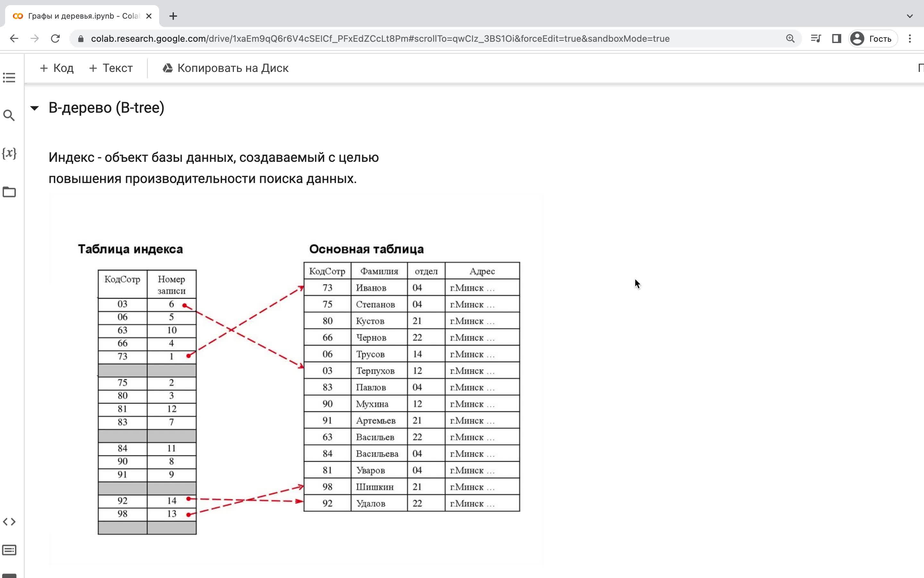Open the find and replace search icon
This screenshot has height=578, width=924.
pos(9,115)
